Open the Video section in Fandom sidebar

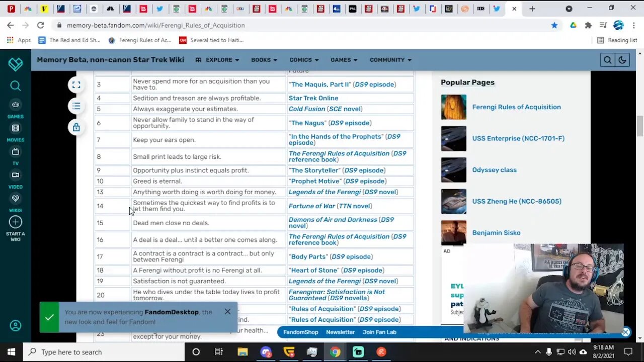(16, 179)
